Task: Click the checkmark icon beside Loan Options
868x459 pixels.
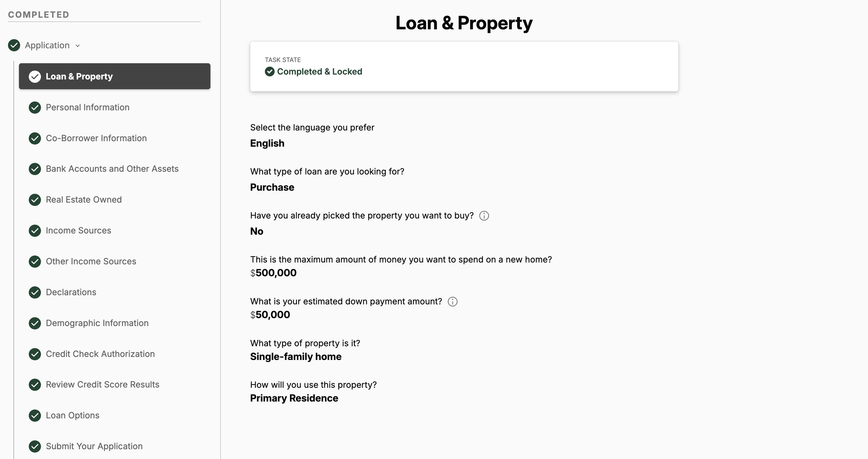Action: (x=35, y=416)
